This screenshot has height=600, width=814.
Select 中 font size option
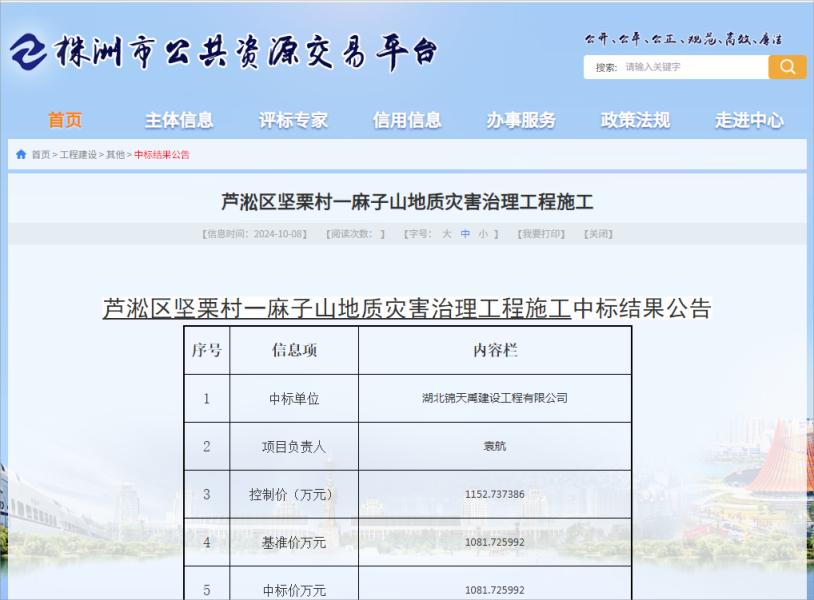(x=463, y=233)
